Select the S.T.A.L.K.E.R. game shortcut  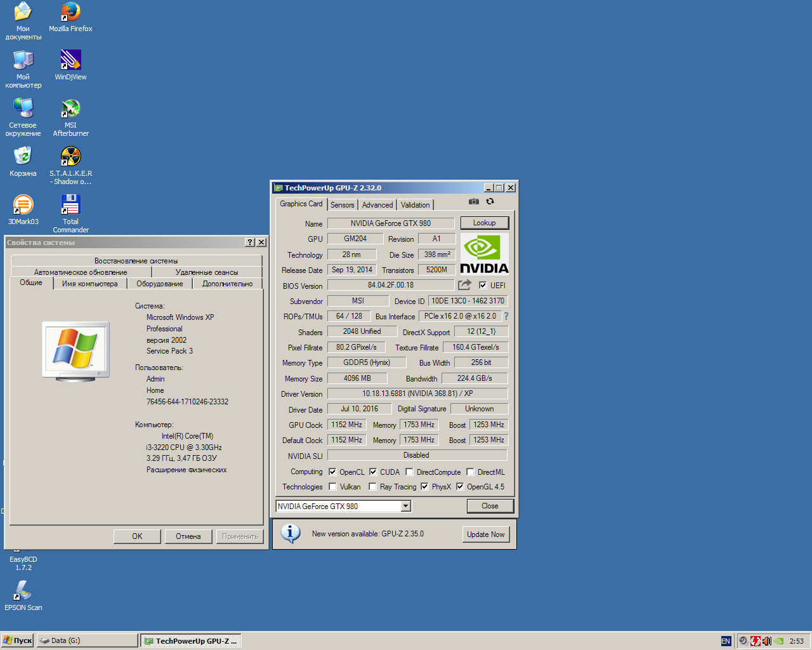[x=70, y=166]
